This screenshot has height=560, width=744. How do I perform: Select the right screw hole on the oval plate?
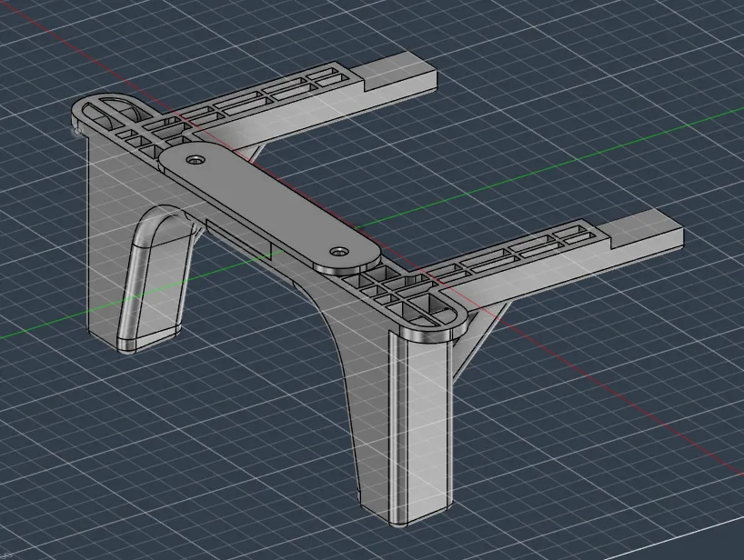[x=338, y=251]
